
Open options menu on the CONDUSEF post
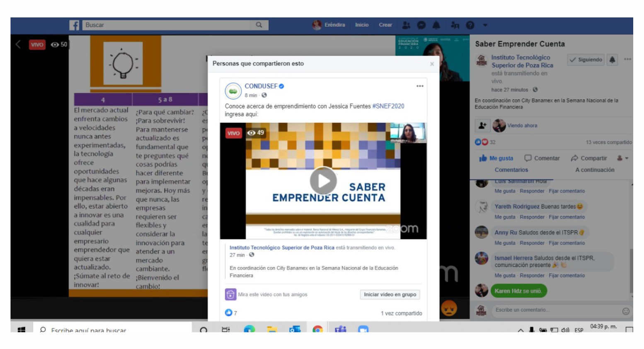(x=420, y=86)
